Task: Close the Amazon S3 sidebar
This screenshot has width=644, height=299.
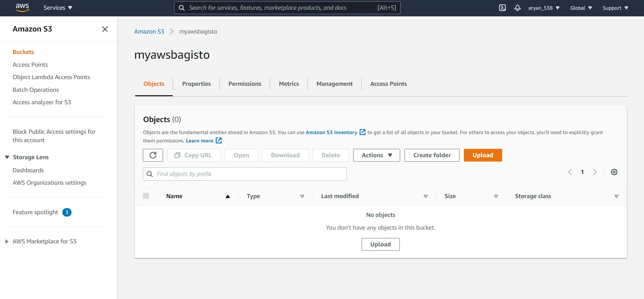Action: [105, 29]
